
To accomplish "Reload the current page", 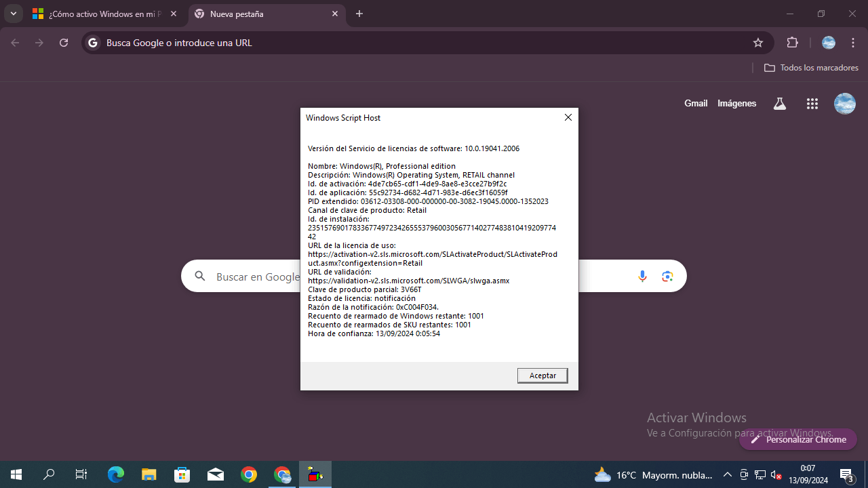I will (64, 43).
